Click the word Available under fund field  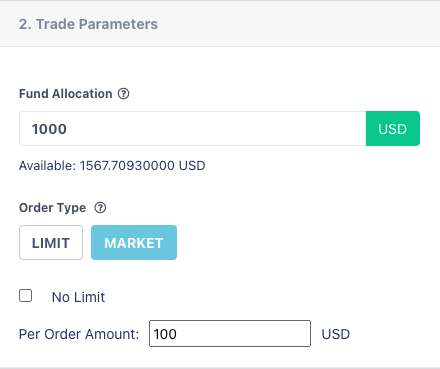point(47,166)
